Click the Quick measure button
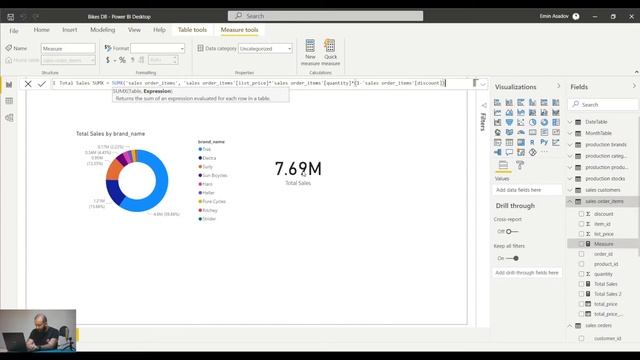640x360 pixels. coord(330,52)
